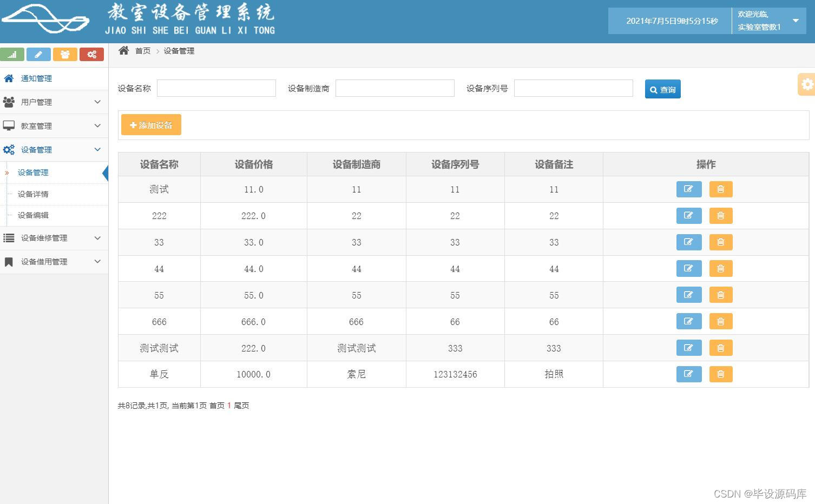The image size is (815, 504).
Task: Open the settings gear tab at right edge
Action: 807,84
